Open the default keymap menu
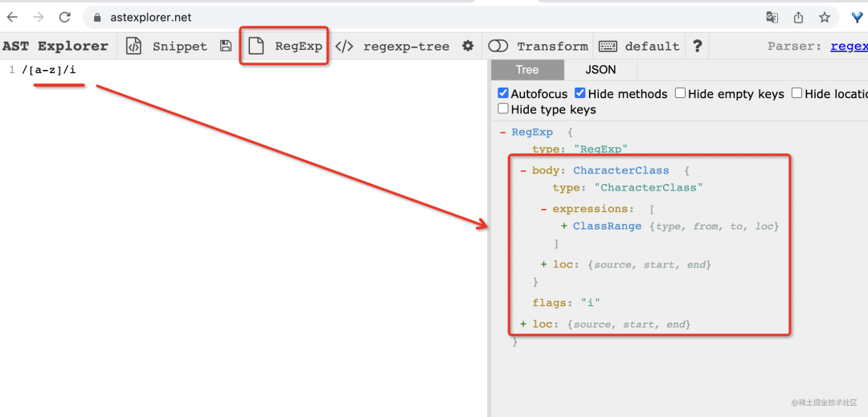 [652, 47]
